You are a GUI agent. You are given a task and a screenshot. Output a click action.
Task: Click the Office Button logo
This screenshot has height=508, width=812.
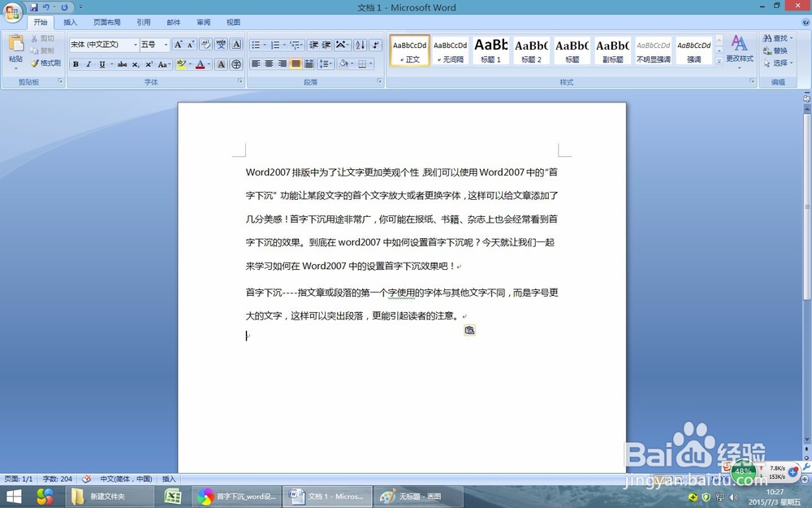coord(12,12)
